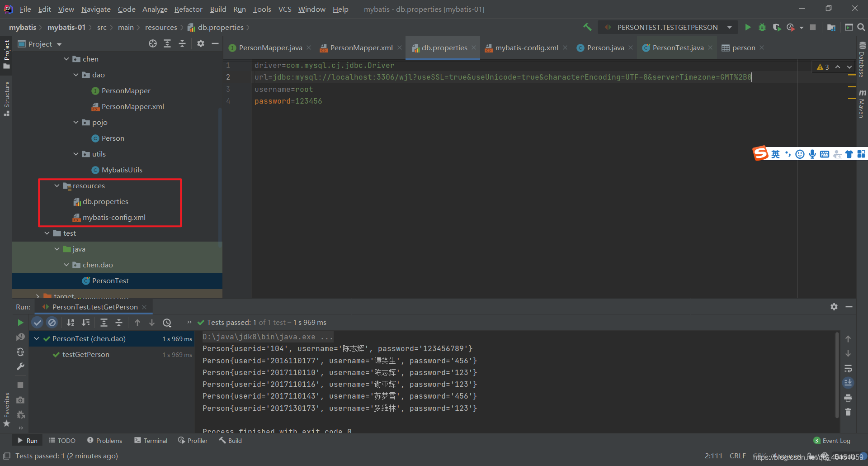Viewport: 868px width, 466px height.
Task: Select opened file locate target icon
Action: pos(153,43)
